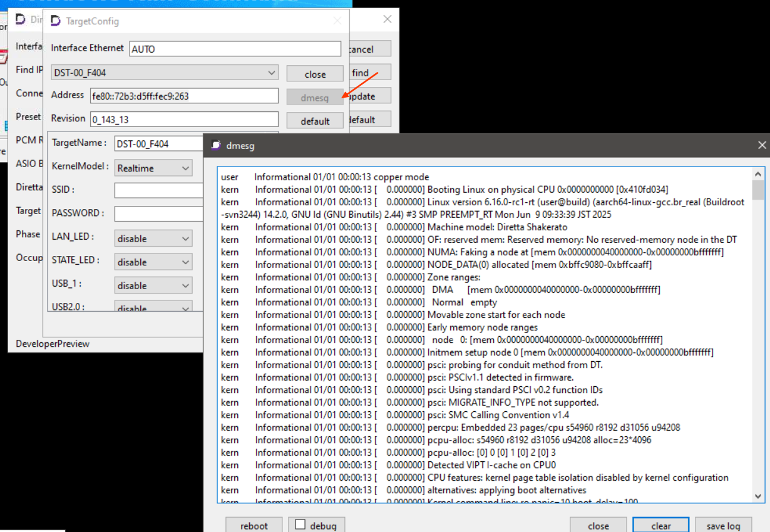Open the USB_1 dropdown
The height and width of the screenshot is (532, 770).
[153, 285]
